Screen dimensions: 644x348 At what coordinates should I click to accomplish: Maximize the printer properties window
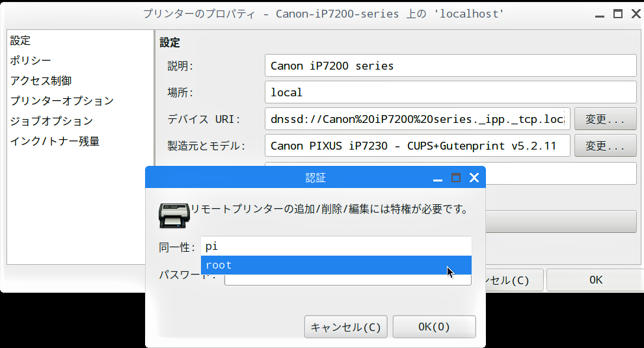point(617,14)
